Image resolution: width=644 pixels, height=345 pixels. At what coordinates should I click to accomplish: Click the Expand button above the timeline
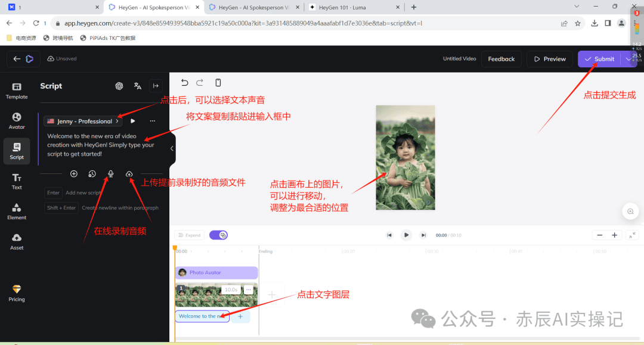coord(189,235)
